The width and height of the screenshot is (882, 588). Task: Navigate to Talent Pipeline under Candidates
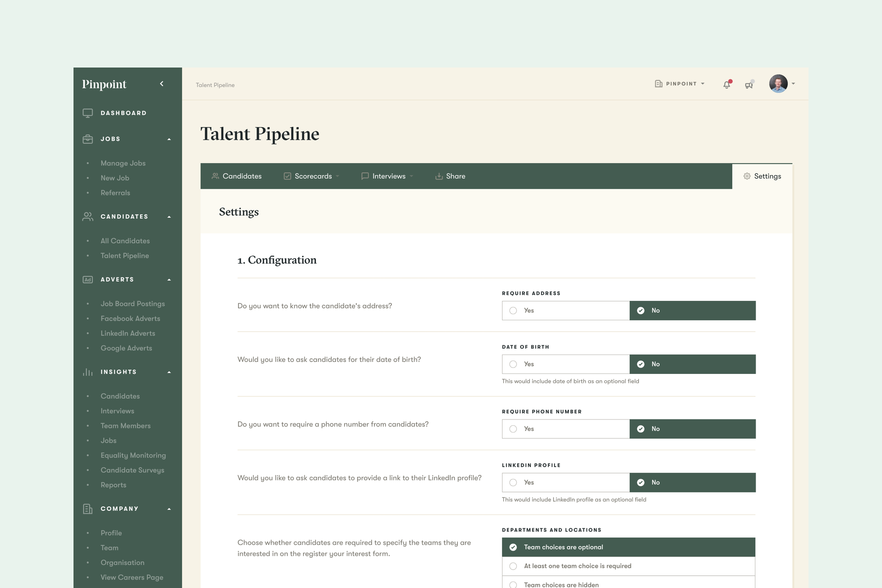pyautogui.click(x=124, y=255)
